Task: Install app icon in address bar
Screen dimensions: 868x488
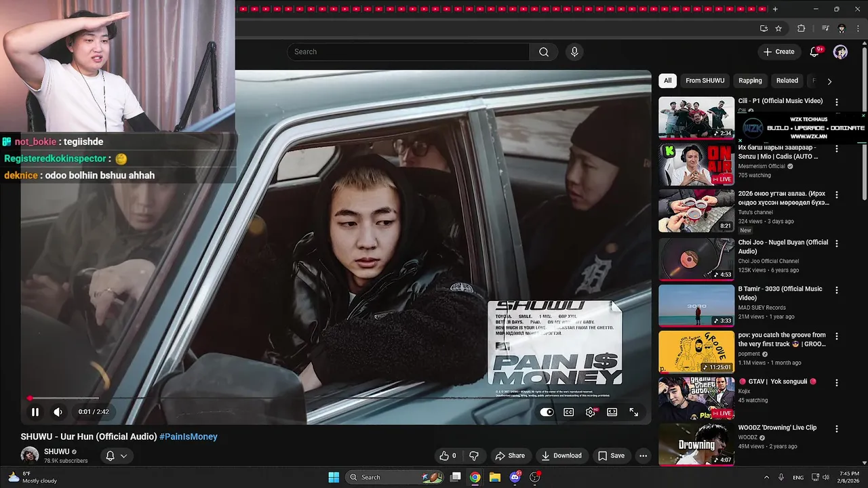Action: 764,28
